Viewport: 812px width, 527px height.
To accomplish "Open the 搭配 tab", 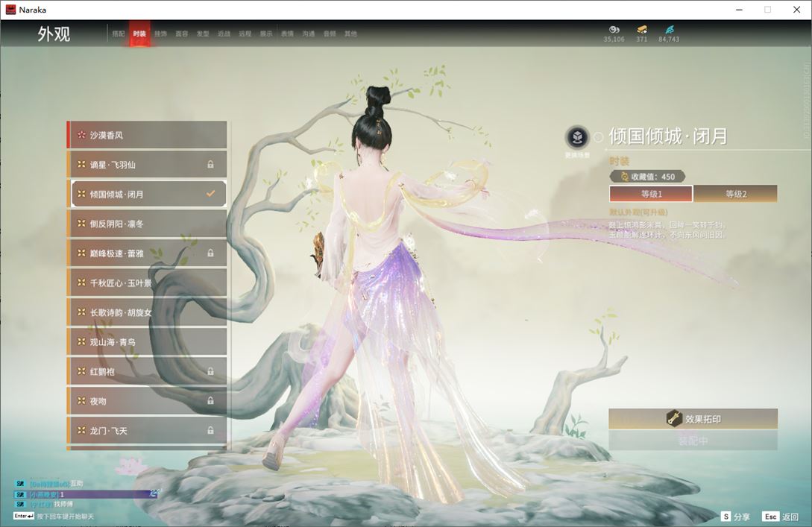I will (119, 34).
